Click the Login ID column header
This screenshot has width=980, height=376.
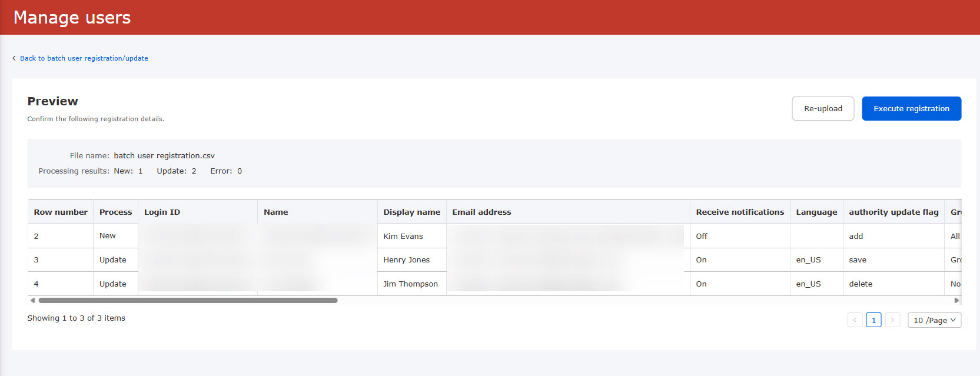pos(162,212)
